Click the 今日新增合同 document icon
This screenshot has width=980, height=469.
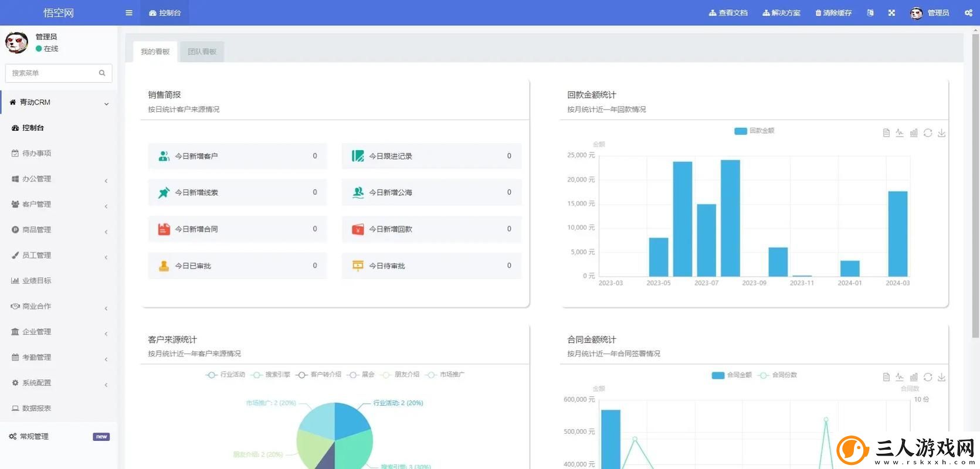coord(164,229)
